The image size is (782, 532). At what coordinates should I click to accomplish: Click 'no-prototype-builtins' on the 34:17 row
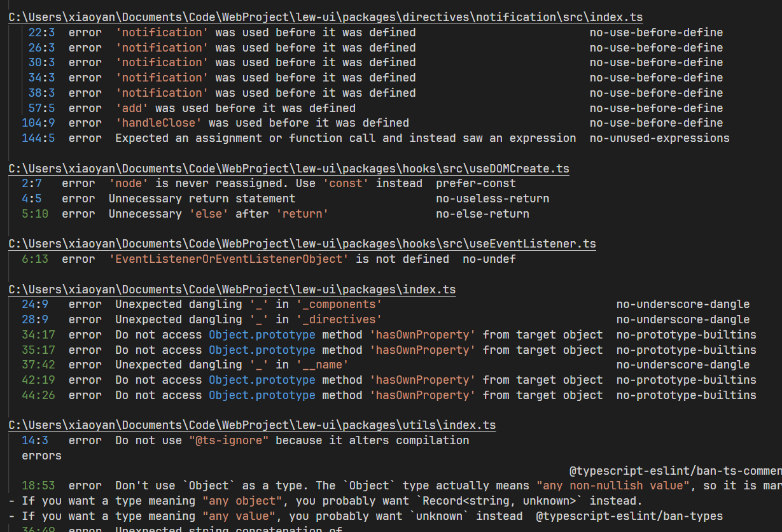(687, 335)
